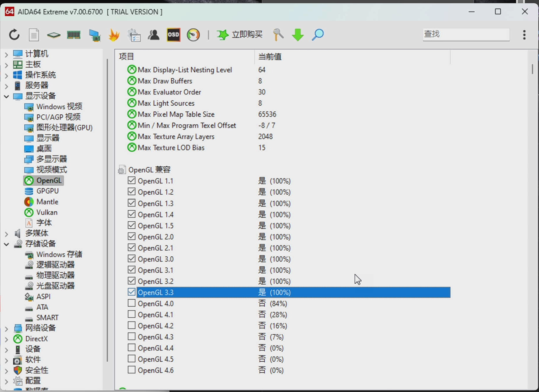Click the details pane vertical scrollbar thumb
539x392 pixels.
point(532,69)
